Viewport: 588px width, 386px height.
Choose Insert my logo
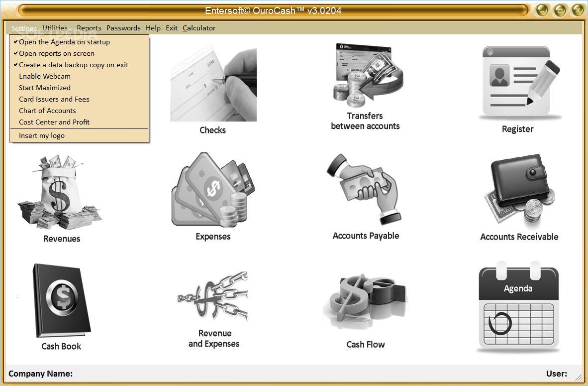point(79,135)
